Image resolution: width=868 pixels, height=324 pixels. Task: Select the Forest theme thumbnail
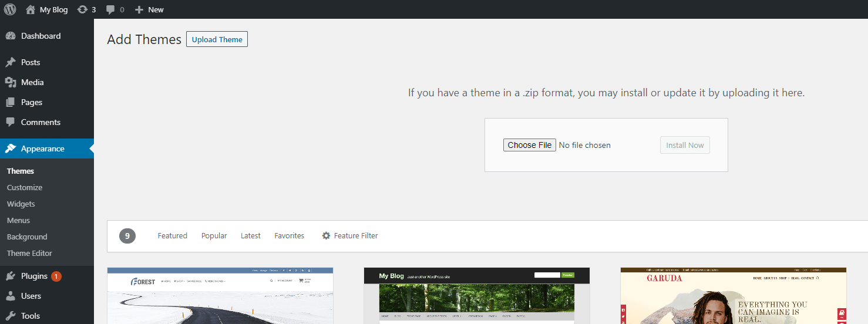[220, 296]
